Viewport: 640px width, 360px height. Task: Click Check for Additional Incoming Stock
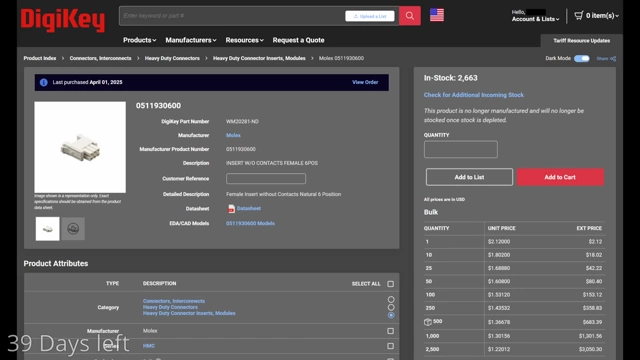tap(473, 95)
